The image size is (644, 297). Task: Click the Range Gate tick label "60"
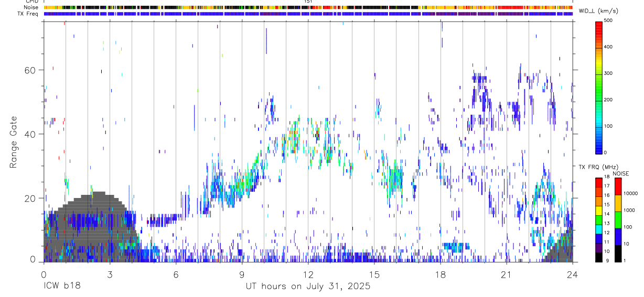[x=31, y=70]
